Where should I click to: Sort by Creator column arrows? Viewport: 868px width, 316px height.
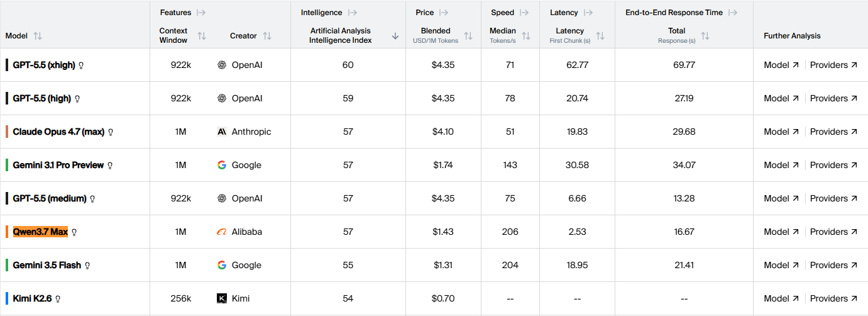[x=267, y=36]
